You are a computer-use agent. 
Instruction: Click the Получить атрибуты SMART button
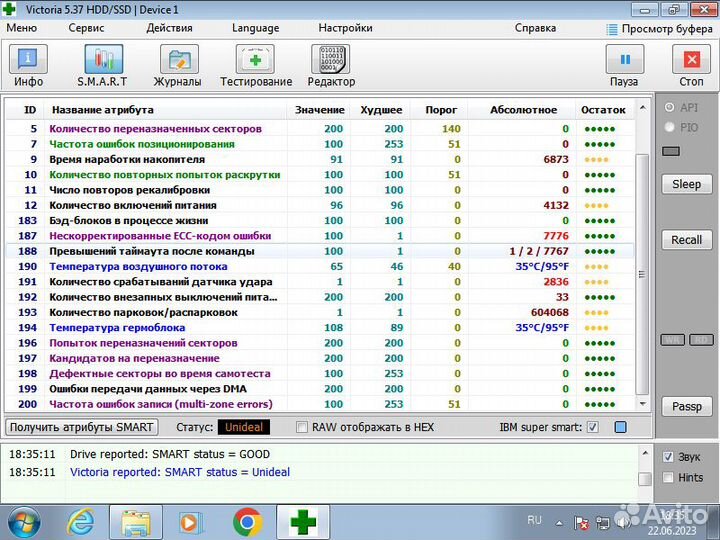pyautogui.click(x=83, y=427)
